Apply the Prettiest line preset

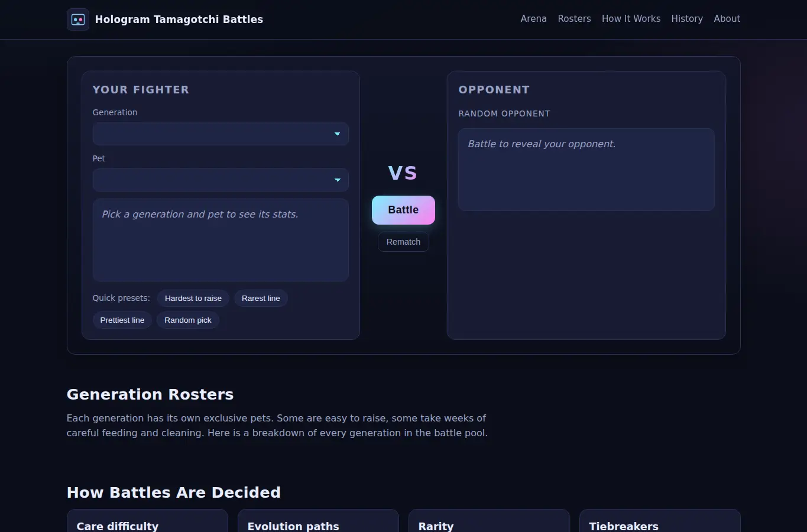tap(122, 320)
